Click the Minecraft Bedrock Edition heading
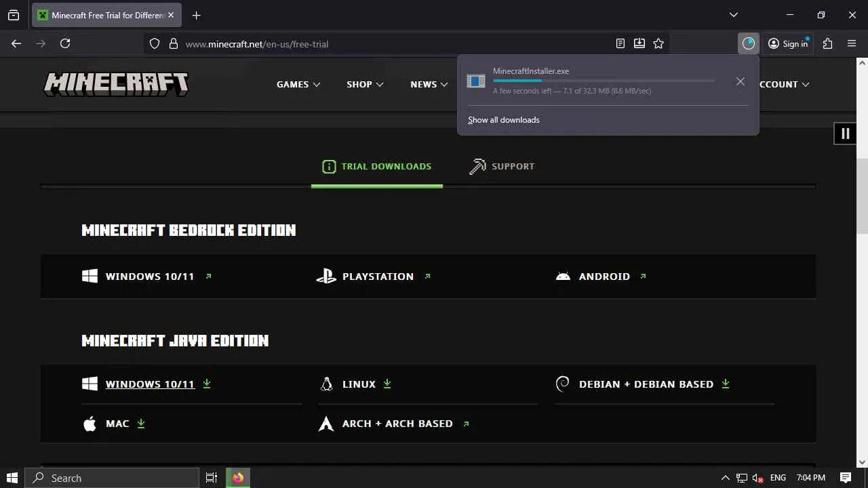This screenshot has width=868, height=488. click(x=189, y=230)
